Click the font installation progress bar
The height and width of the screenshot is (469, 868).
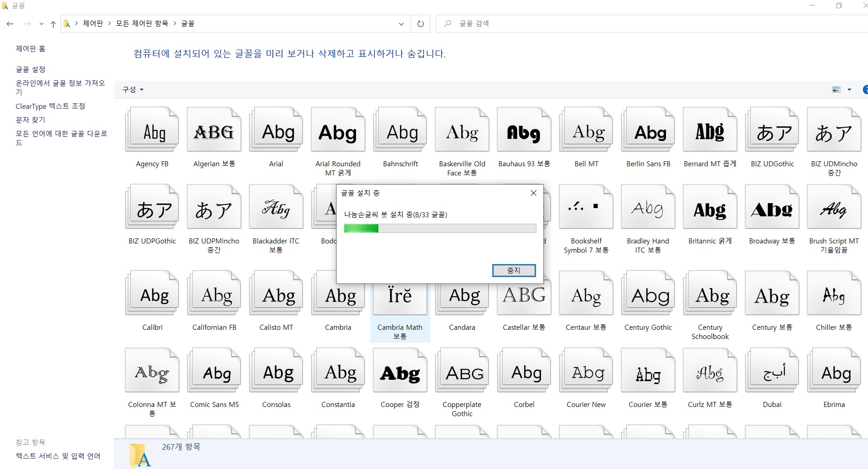pyautogui.click(x=440, y=228)
